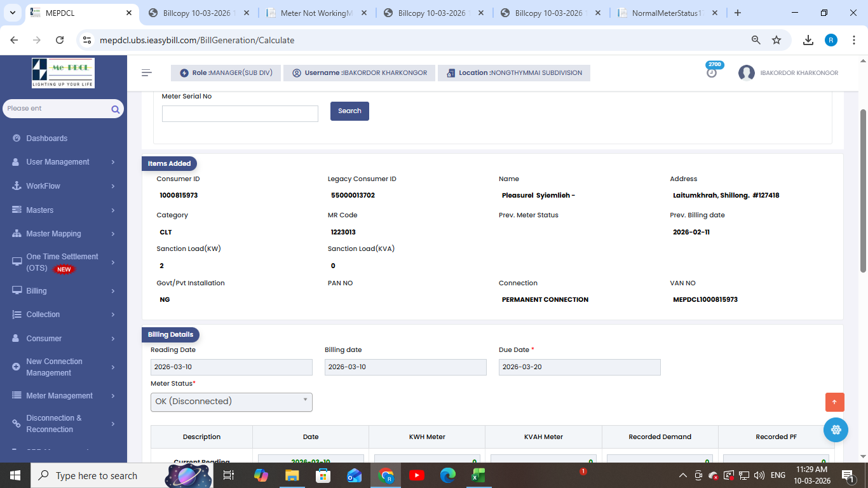
Task: Click the browser download icon
Action: coord(808,40)
